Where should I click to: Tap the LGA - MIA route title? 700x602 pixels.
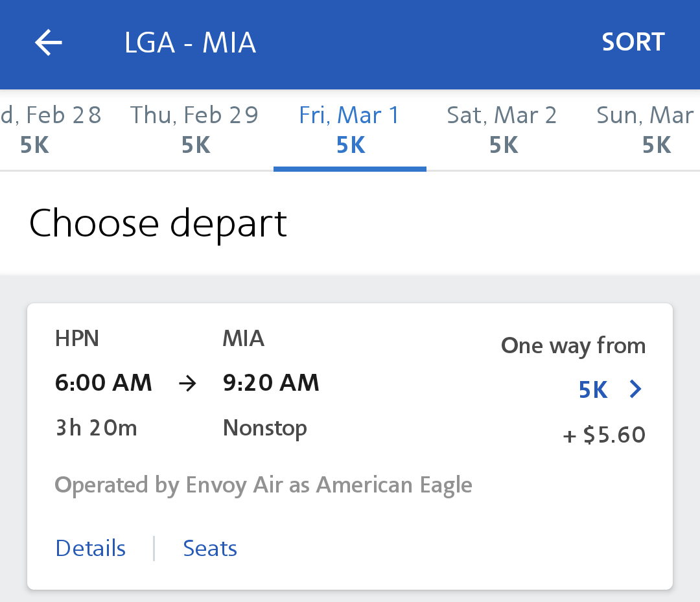click(x=190, y=43)
